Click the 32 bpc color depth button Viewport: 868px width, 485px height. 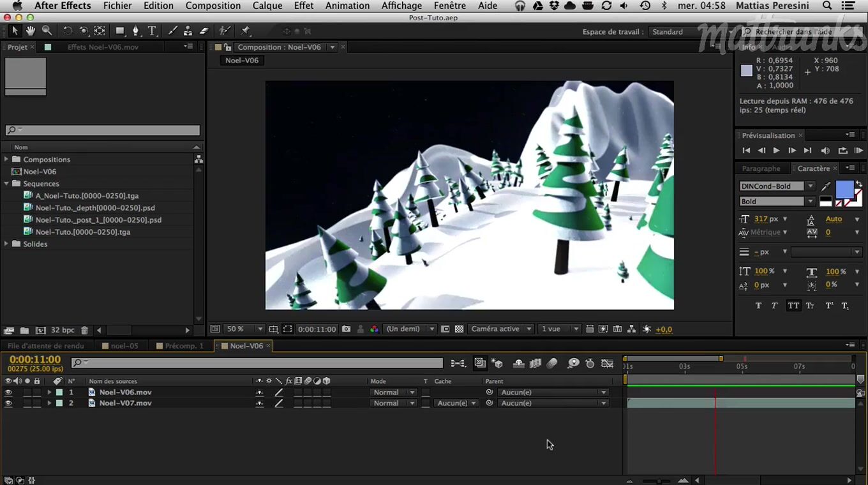pyautogui.click(x=63, y=331)
